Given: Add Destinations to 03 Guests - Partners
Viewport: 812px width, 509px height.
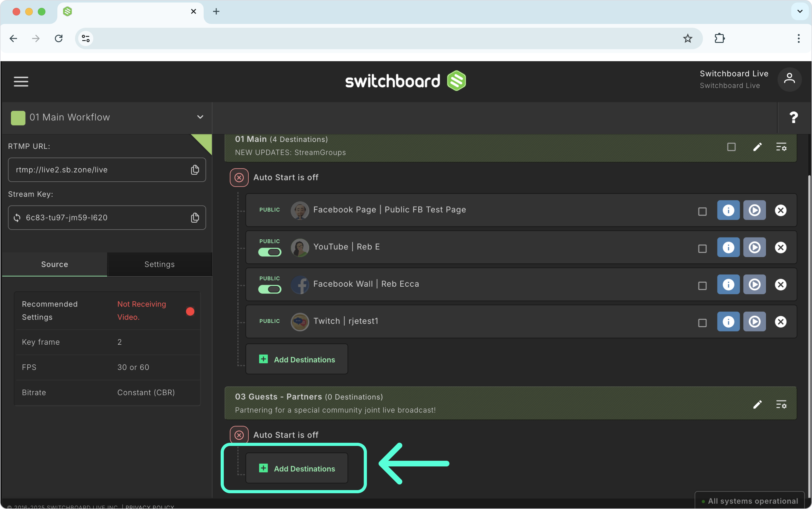Looking at the screenshot, I should click(297, 468).
